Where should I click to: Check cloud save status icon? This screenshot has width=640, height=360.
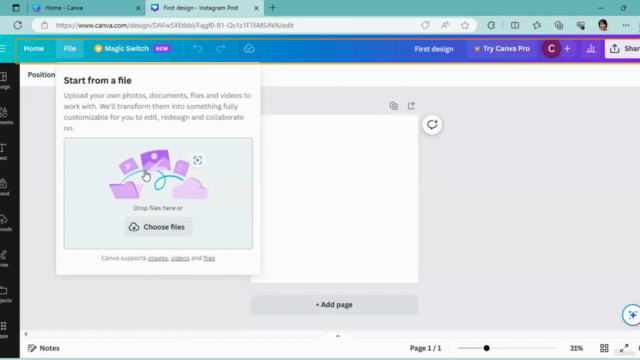(x=249, y=49)
